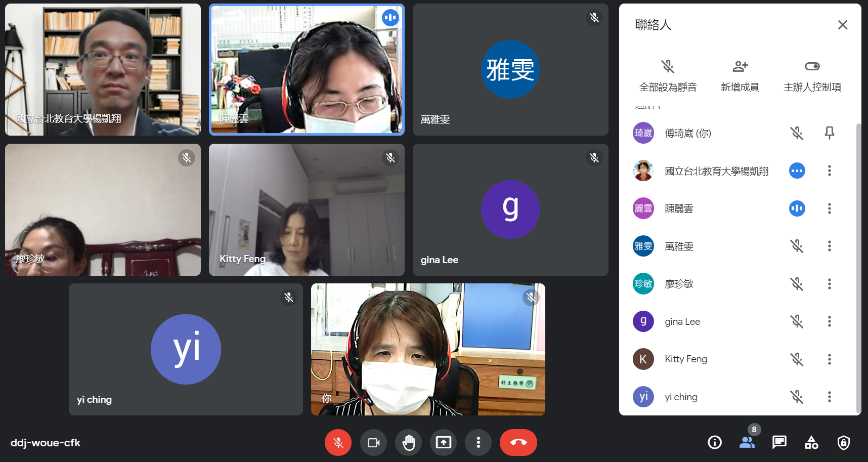868x462 pixels.
Task: Toggle your microphone mute button
Action: 338,443
